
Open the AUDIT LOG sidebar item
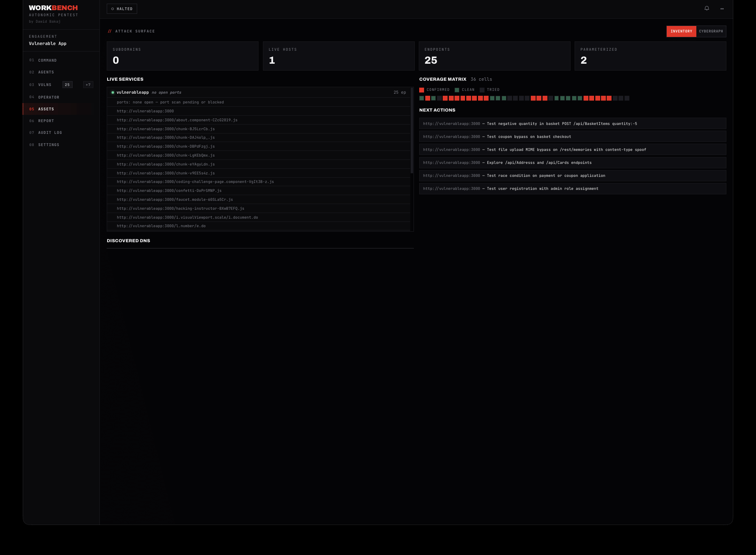[61, 133]
